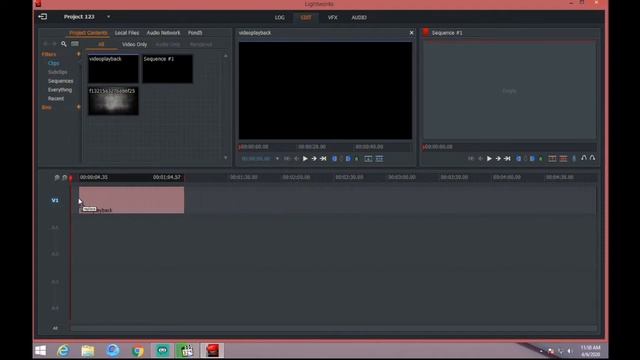Click the project bin scroll down arrow

[226, 158]
